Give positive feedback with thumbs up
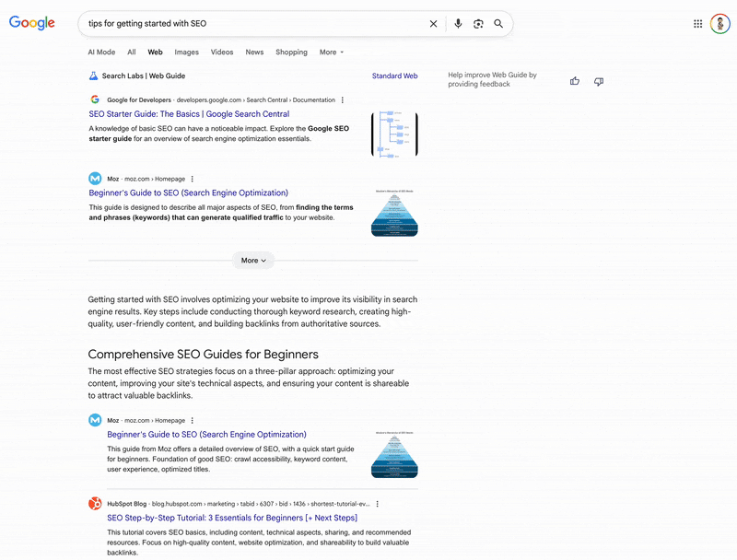The image size is (737, 560). coord(574,81)
